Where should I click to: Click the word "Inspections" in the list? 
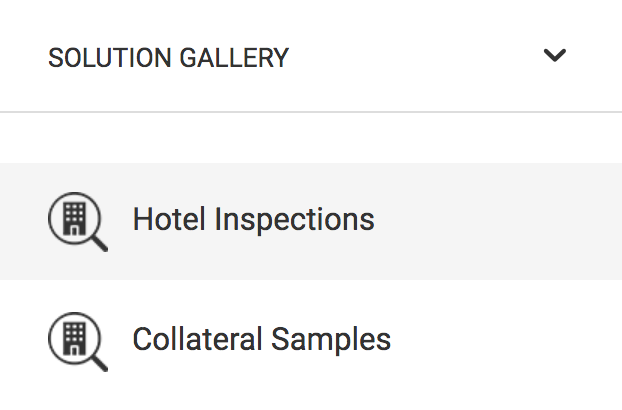pos(294,220)
